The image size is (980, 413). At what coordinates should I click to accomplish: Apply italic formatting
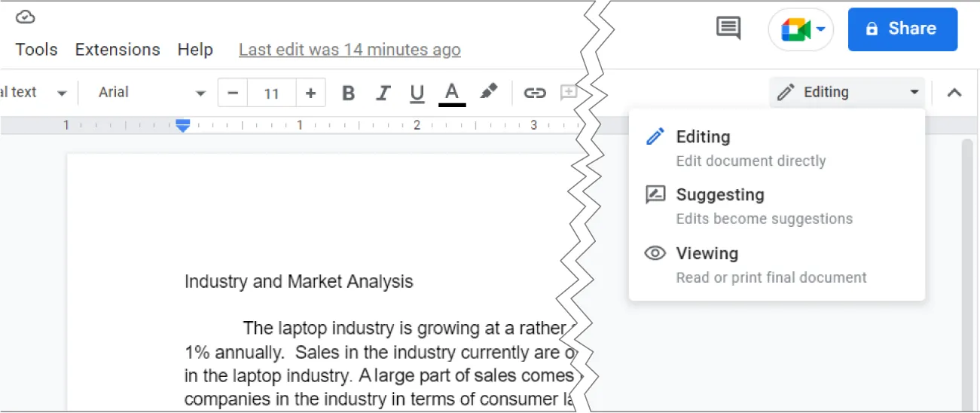(x=383, y=93)
